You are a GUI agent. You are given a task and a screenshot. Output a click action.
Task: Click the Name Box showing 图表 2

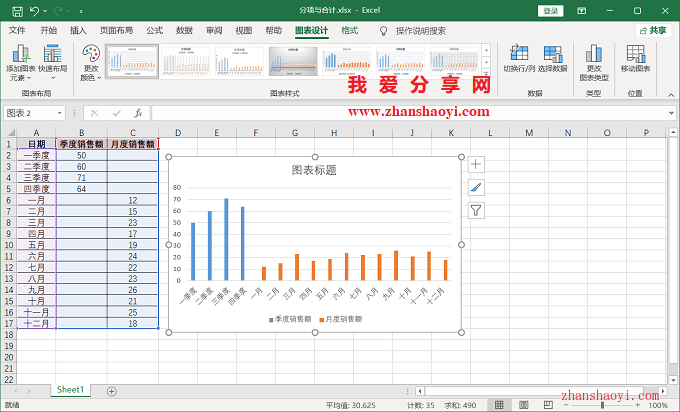click(x=29, y=113)
